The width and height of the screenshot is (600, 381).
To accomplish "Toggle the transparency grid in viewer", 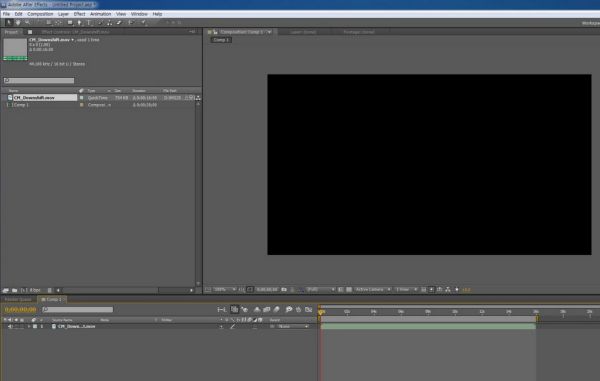I will (349, 290).
